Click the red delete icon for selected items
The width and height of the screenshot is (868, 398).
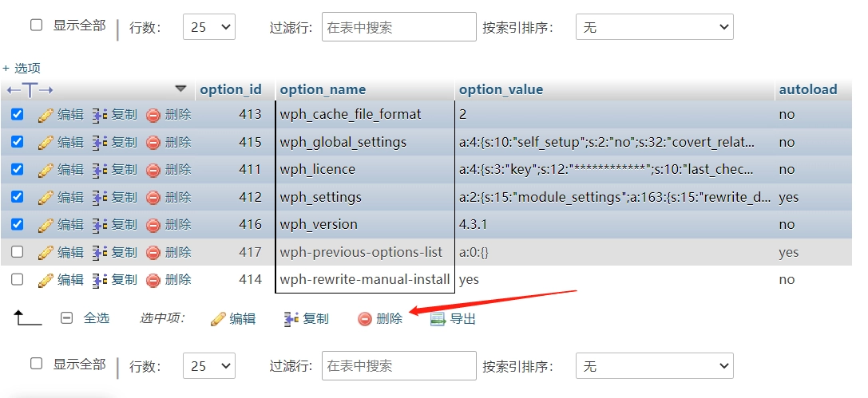coord(365,319)
